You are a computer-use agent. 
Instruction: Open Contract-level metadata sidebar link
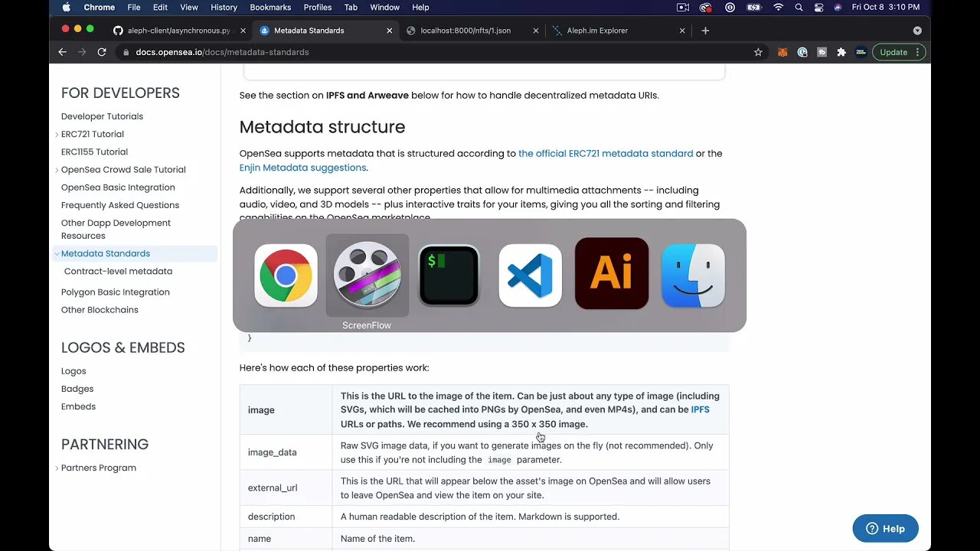(x=118, y=271)
